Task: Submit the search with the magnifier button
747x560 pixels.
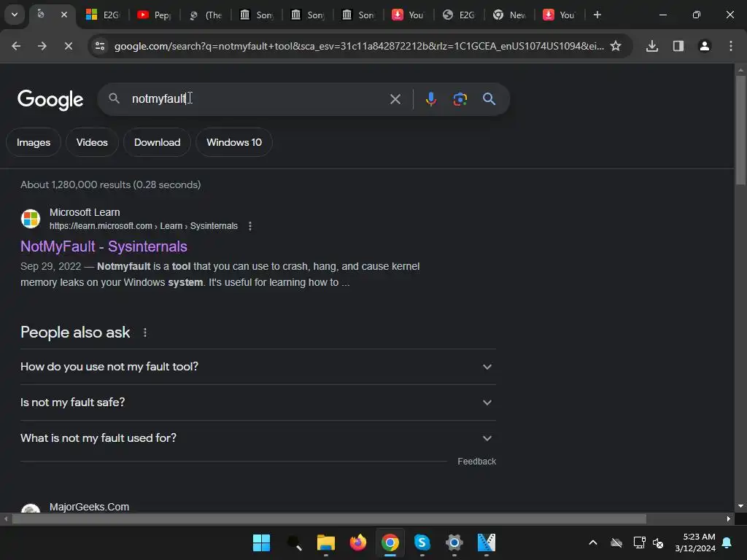Action: 489,99
